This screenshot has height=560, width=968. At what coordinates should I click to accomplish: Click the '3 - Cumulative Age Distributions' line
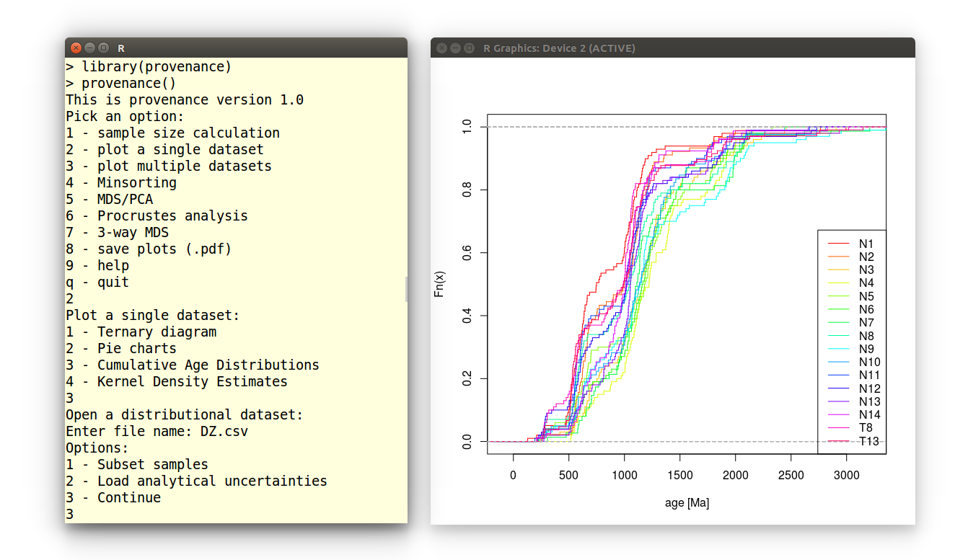[x=193, y=365]
